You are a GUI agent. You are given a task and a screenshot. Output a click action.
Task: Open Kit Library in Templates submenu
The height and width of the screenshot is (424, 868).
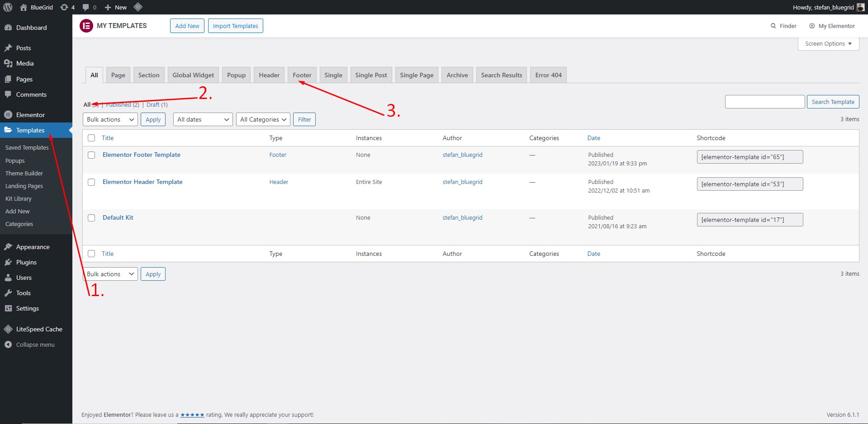(19, 198)
